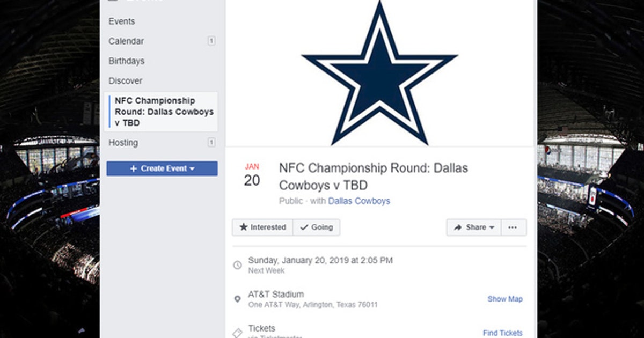
Task: Mark yourself as Going
Action: coord(316,227)
